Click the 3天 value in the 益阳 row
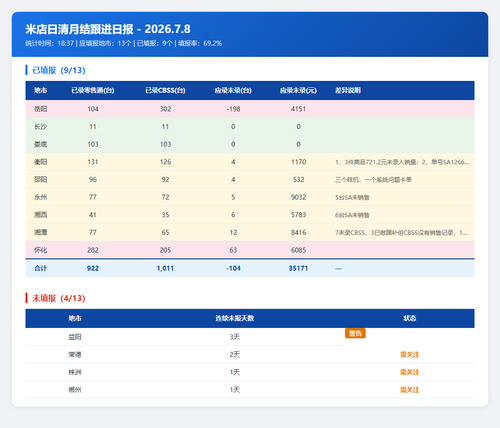This screenshot has height=428, width=500. 235,337
